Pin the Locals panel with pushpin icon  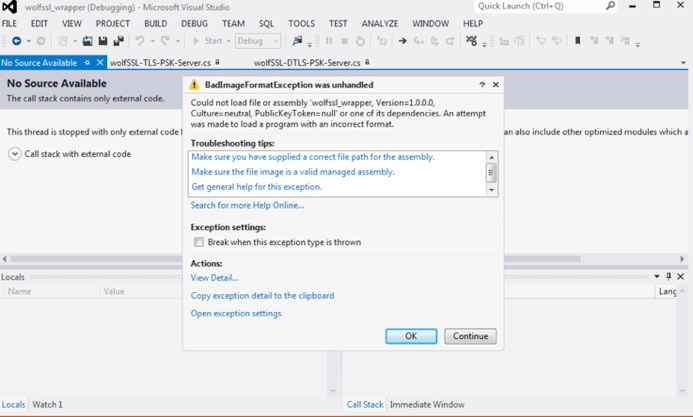(x=669, y=276)
